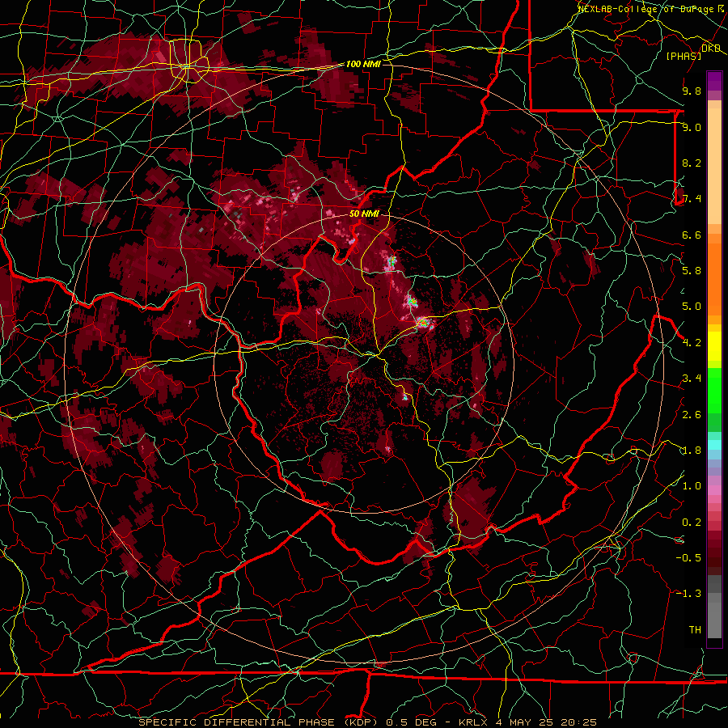Screen dimensions: 728x728
Task: Select the 1.8 value on color scale
Action: (692, 451)
